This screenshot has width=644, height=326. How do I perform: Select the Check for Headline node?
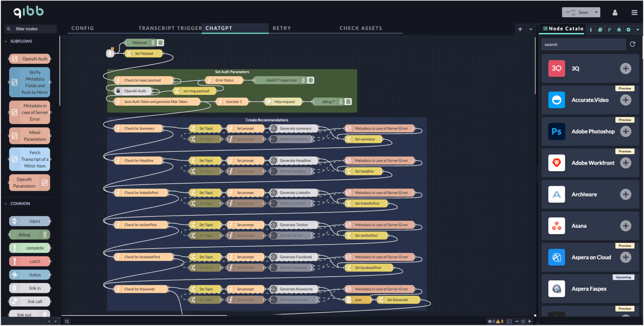coord(139,161)
